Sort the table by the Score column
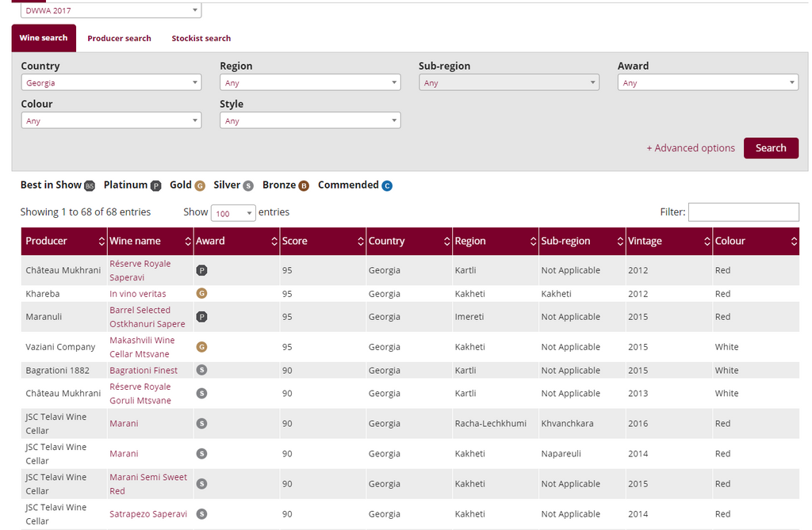 (x=322, y=241)
